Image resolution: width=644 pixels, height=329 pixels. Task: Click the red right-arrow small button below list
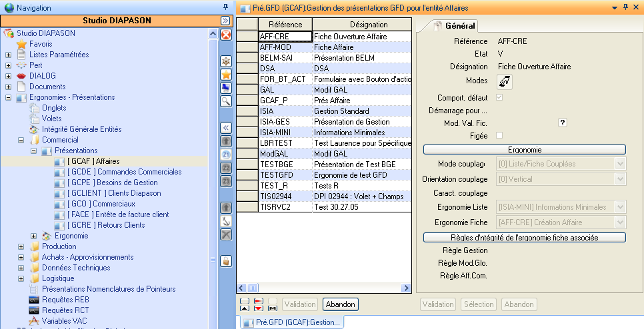tap(258, 301)
